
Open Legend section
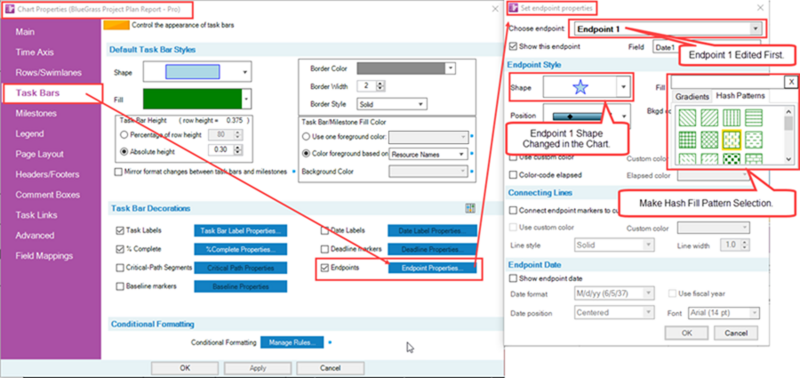coord(30,134)
